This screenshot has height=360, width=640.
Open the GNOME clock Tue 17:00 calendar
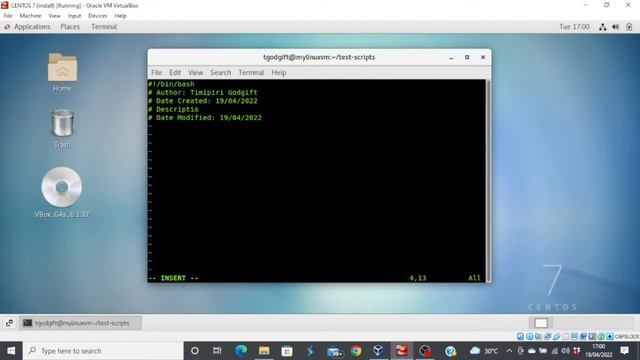[x=574, y=27]
